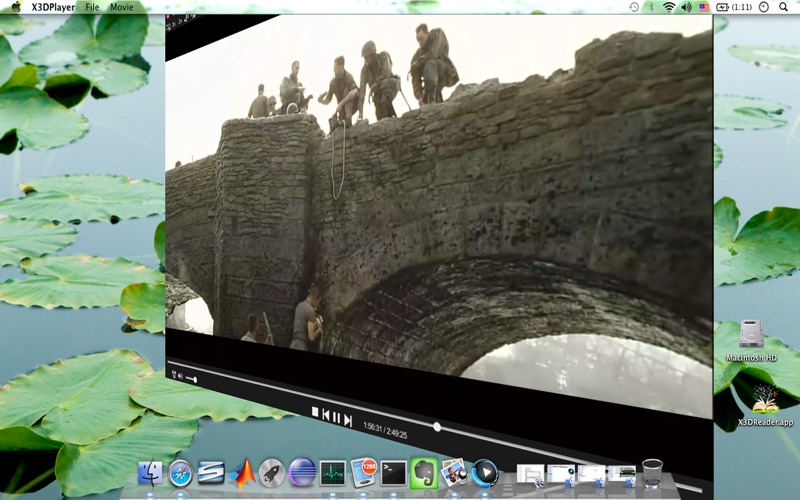
Task: Open Preview app in the Dock
Action: point(454,472)
